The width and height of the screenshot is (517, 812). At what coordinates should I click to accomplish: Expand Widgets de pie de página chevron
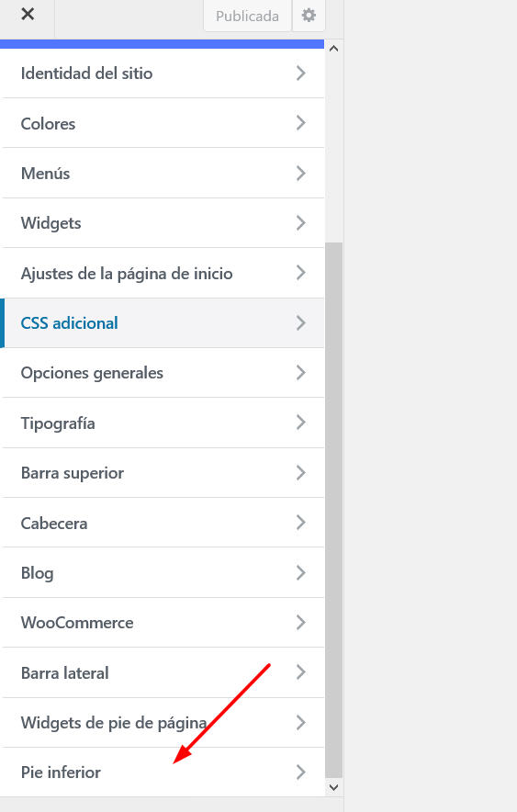[x=300, y=722]
